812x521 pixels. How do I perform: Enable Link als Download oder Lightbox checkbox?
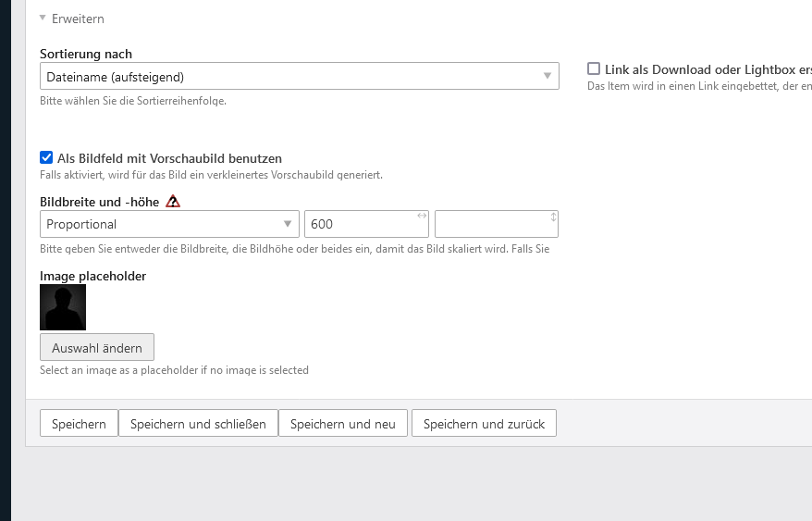point(594,68)
